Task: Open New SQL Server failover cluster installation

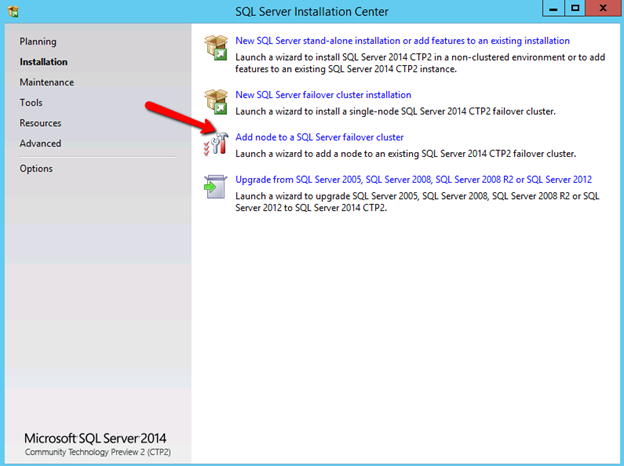Action: click(x=323, y=95)
